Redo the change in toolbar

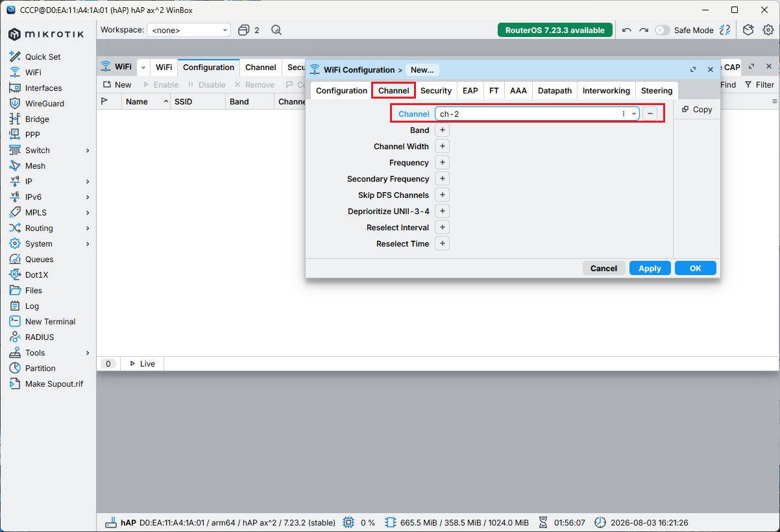[644, 30]
